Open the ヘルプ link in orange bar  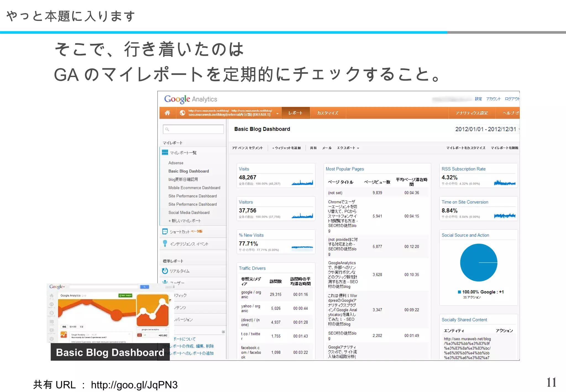pos(510,113)
